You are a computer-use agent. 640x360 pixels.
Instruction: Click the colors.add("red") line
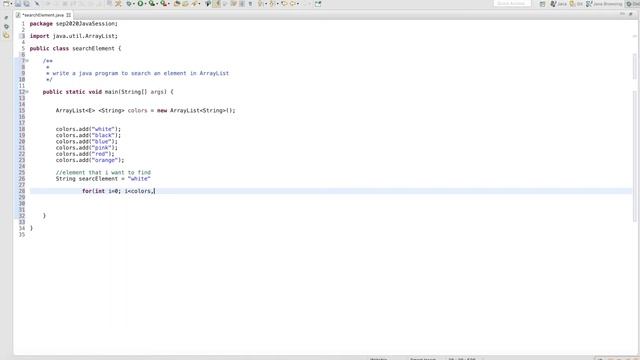[85, 154]
